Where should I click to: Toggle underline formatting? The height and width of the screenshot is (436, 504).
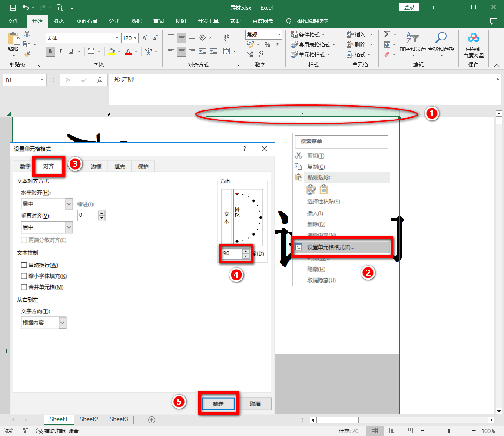tap(71, 51)
